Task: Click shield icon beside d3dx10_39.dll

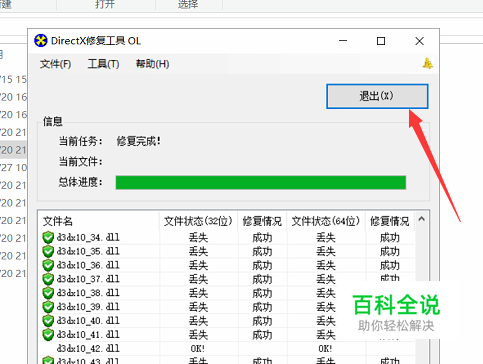Action: click(x=48, y=307)
